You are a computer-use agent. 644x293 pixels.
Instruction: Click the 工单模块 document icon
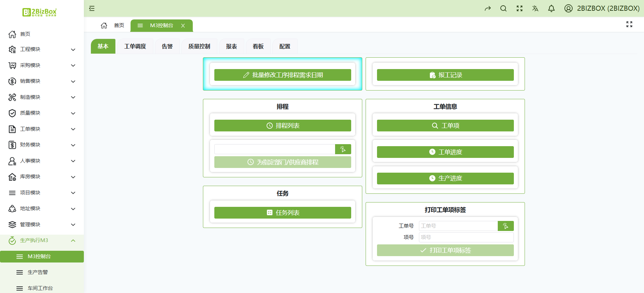(12, 129)
